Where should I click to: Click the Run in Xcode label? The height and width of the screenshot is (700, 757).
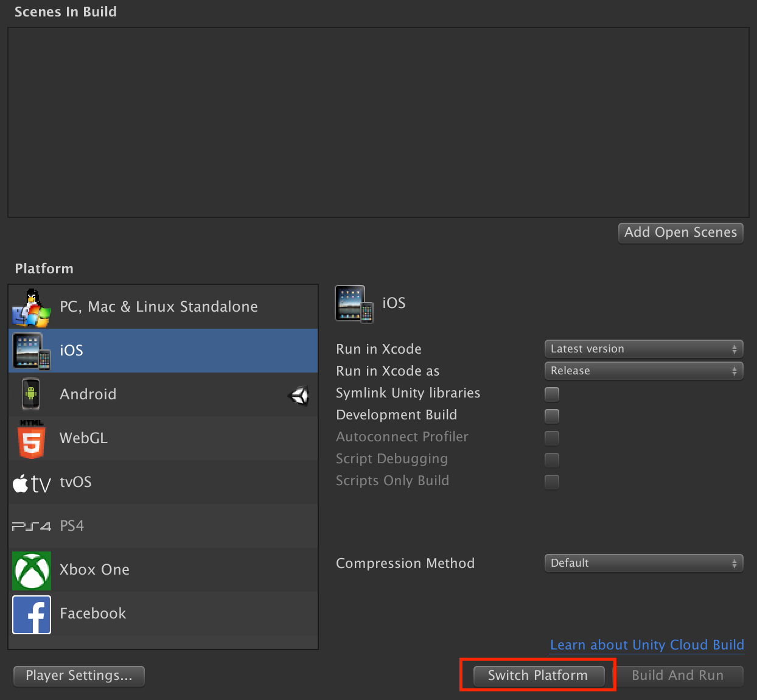point(378,349)
